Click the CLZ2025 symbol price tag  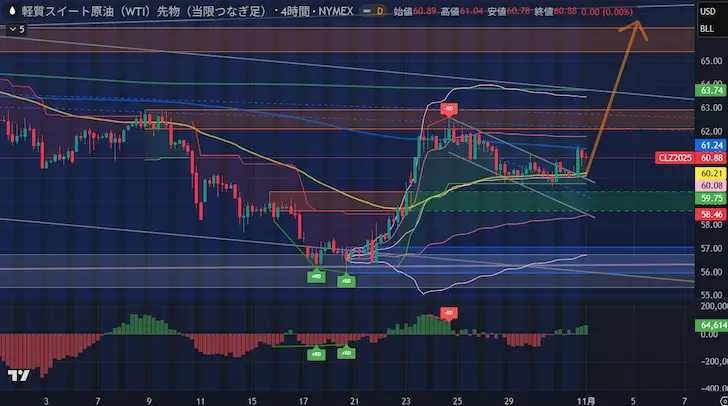pos(671,158)
